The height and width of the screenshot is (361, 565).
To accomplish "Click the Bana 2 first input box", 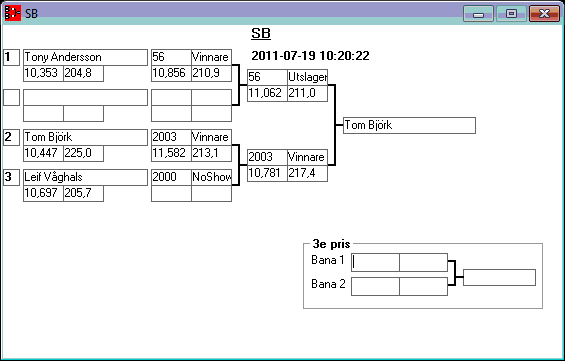I will [x=375, y=286].
